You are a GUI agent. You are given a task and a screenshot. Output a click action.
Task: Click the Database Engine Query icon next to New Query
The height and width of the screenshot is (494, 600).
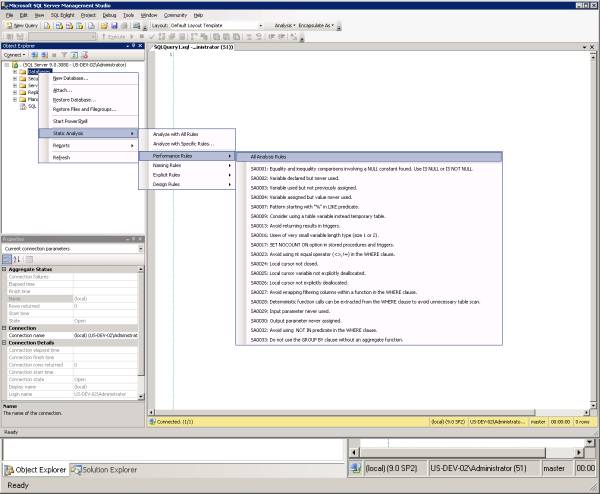click(x=47, y=26)
